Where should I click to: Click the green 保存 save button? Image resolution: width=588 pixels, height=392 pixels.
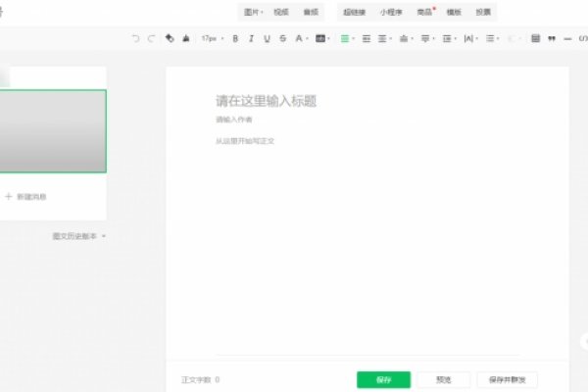point(383,379)
